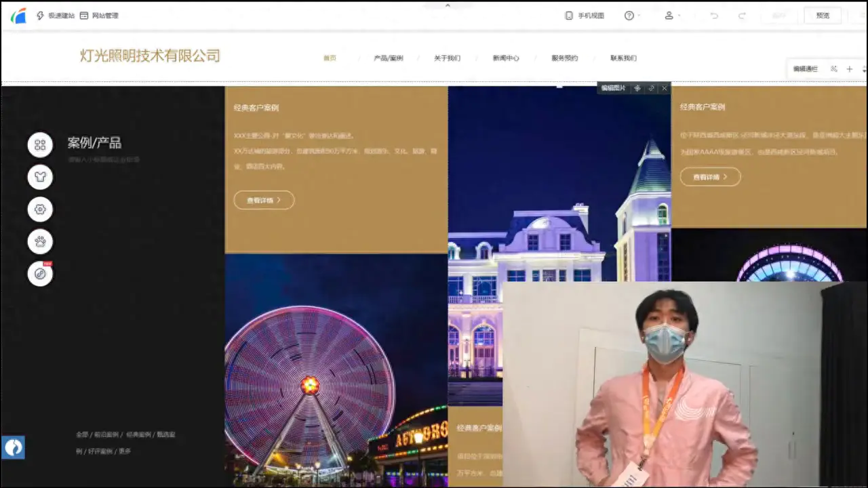Open the user account icon

click(x=669, y=16)
